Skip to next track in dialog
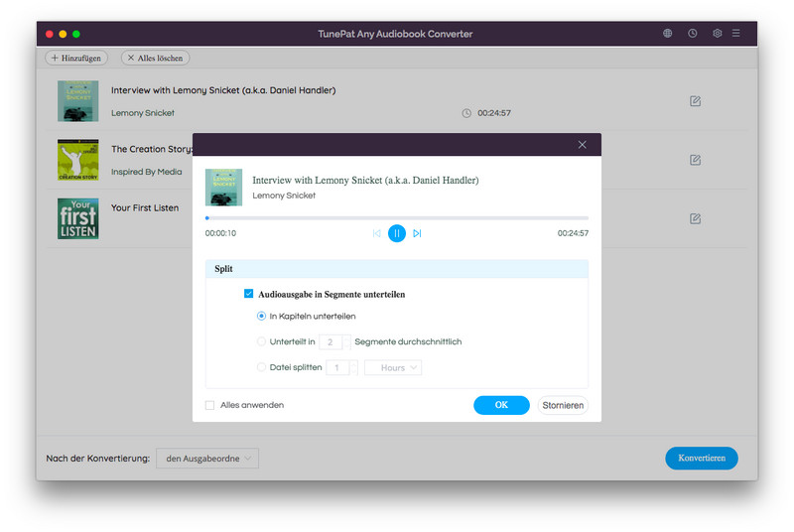 point(417,233)
